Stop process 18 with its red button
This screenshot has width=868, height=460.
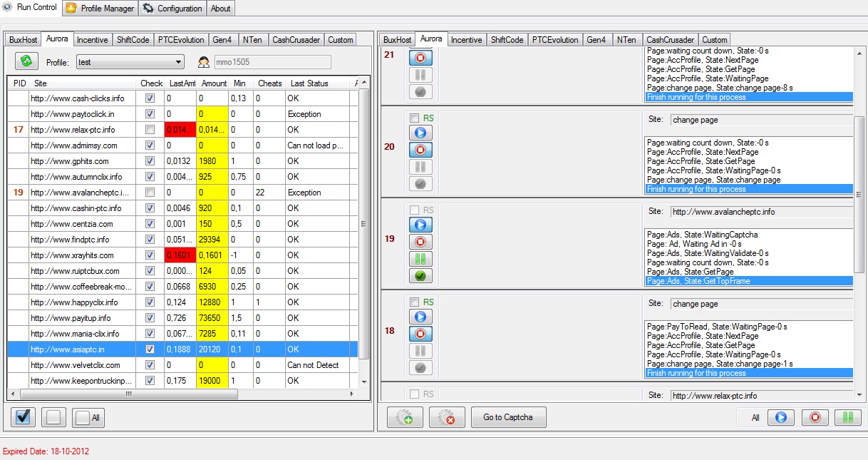coord(420,333)
